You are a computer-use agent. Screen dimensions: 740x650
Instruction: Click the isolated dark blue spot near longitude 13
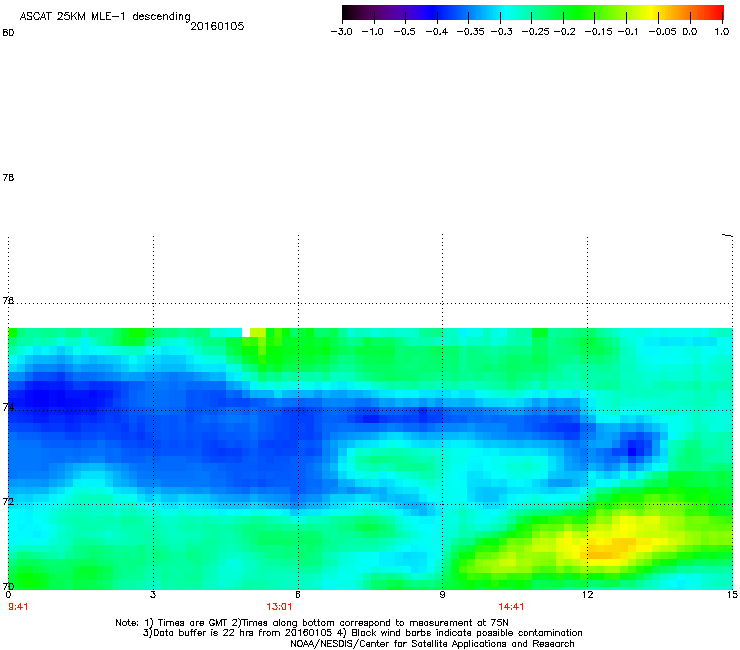point(632,448)
